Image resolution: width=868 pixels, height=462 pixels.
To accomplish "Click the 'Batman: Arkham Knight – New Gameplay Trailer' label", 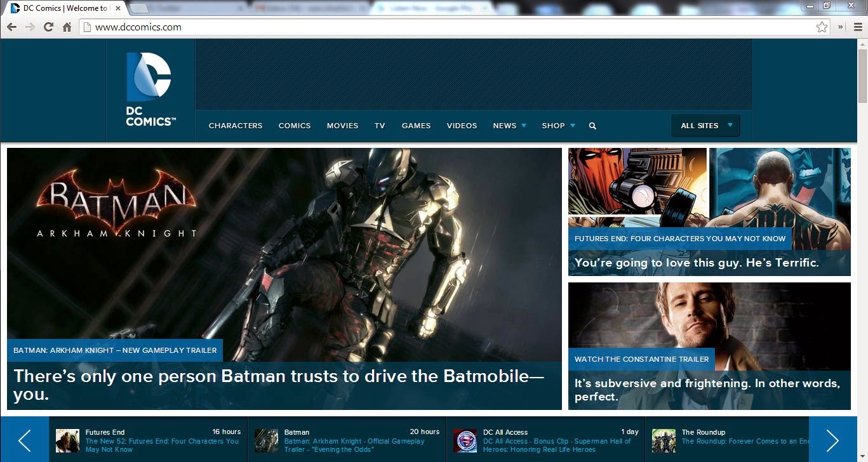I will pyautogui.click(x=115, y=350).
